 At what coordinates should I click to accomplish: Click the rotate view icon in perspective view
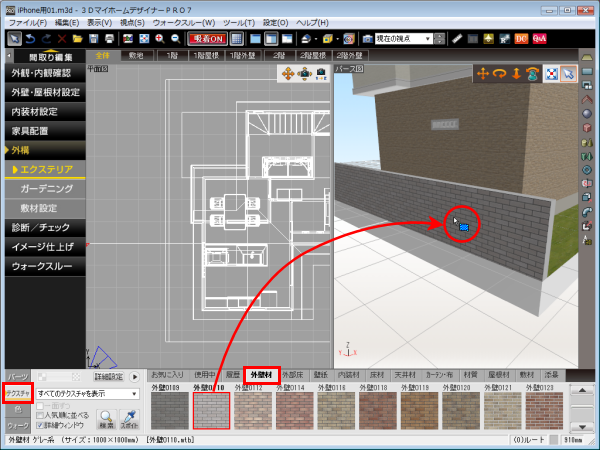click(x=500, y=74)
